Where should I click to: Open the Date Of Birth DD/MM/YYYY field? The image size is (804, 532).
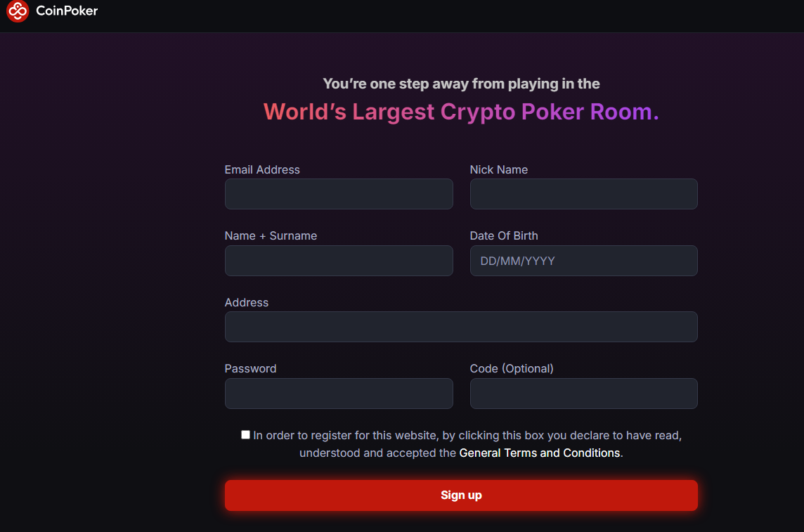583,260
